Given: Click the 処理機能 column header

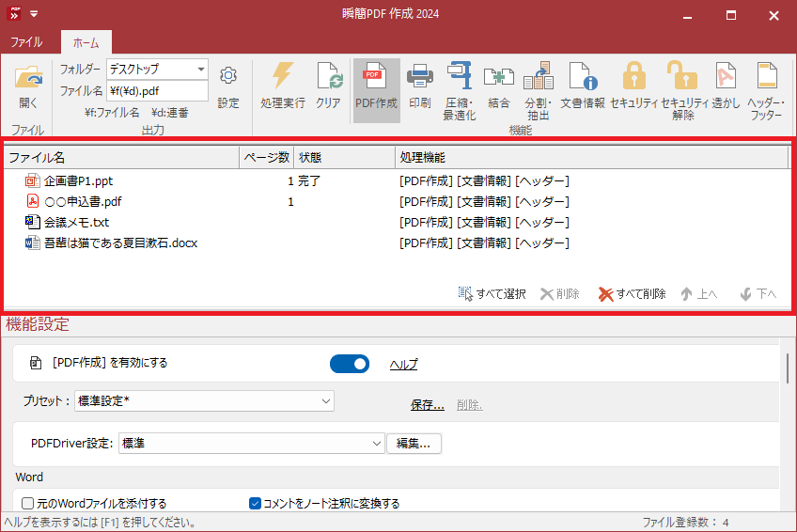Looking at the screenshot, I should click(591, 158).
